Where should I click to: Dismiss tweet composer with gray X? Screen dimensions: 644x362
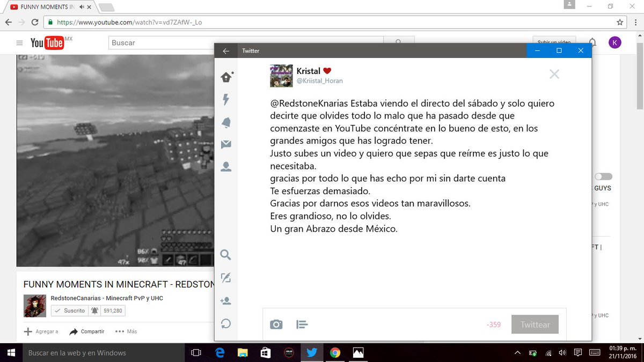(554, 74)
